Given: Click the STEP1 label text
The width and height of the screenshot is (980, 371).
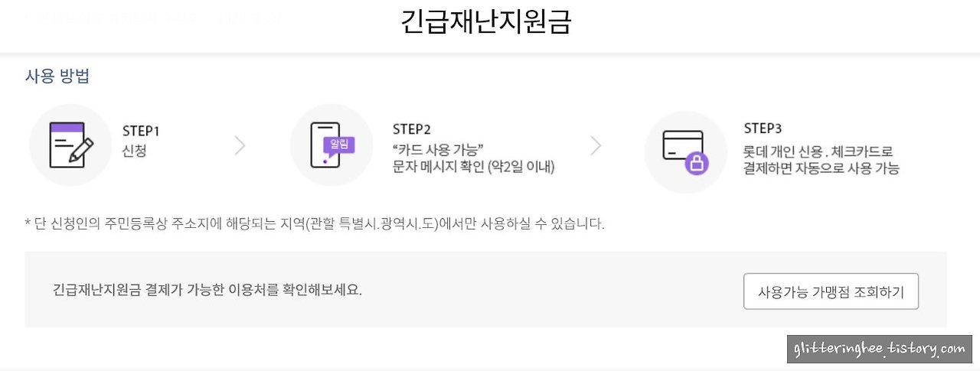Looking at the screenshot, I should 141,131.
